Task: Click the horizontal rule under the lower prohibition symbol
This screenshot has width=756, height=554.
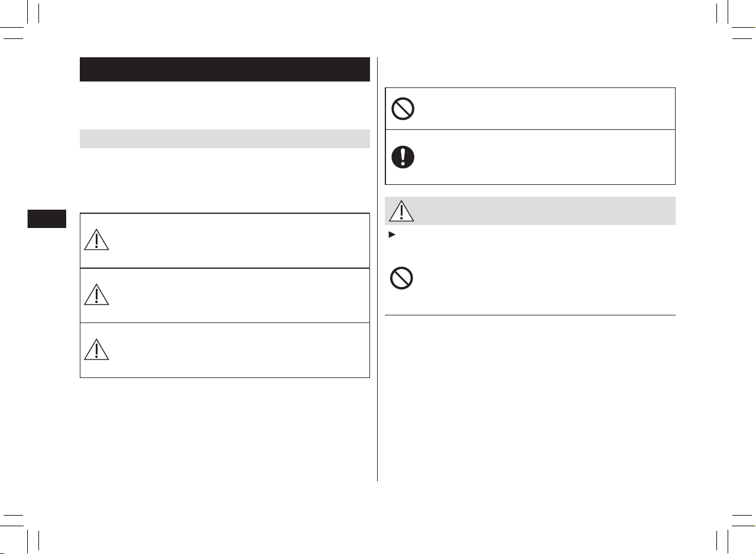Action: pyautogui.click(x=530, y=315)
